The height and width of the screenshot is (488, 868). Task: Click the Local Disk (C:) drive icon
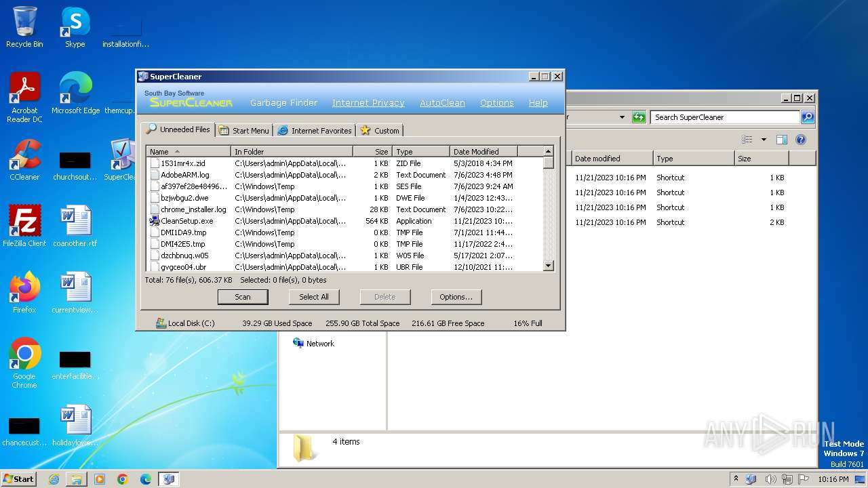(161, 323)
